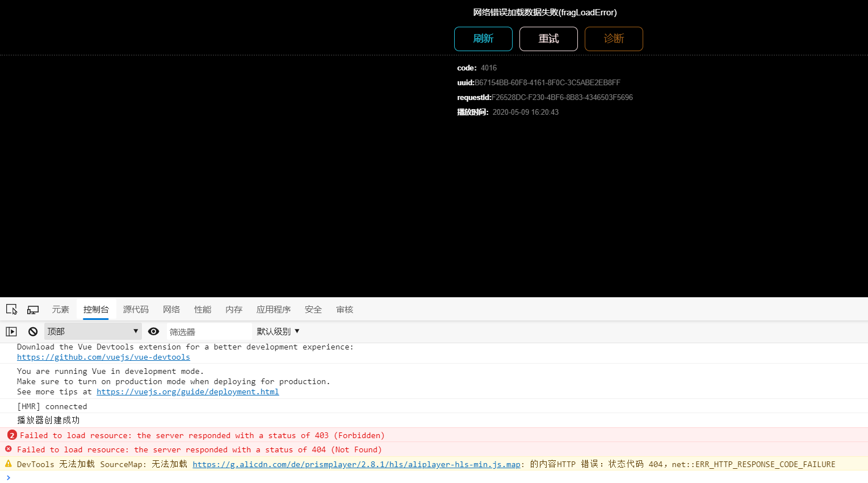
Task: Open the 源代码 tab
Action: click(x=136, y=310)
